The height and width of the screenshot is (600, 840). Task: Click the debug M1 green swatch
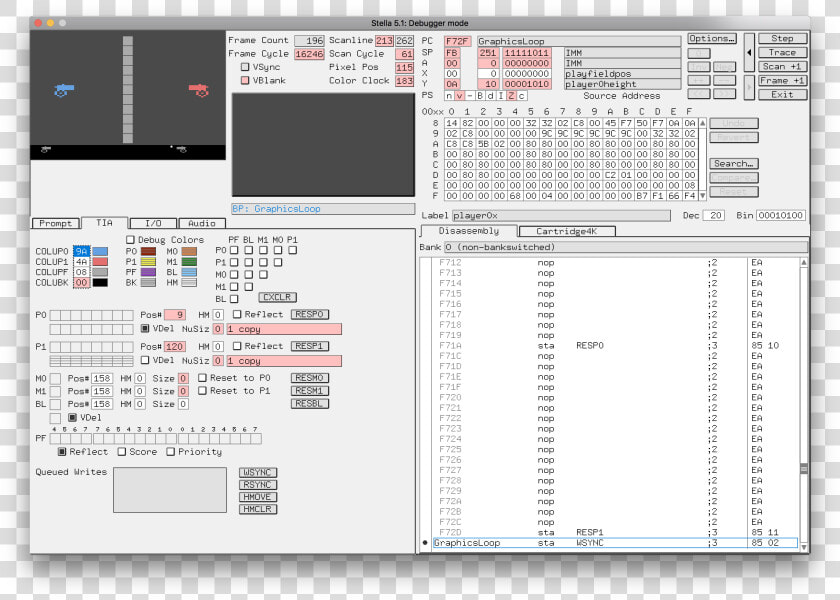[x=189, y=262]
